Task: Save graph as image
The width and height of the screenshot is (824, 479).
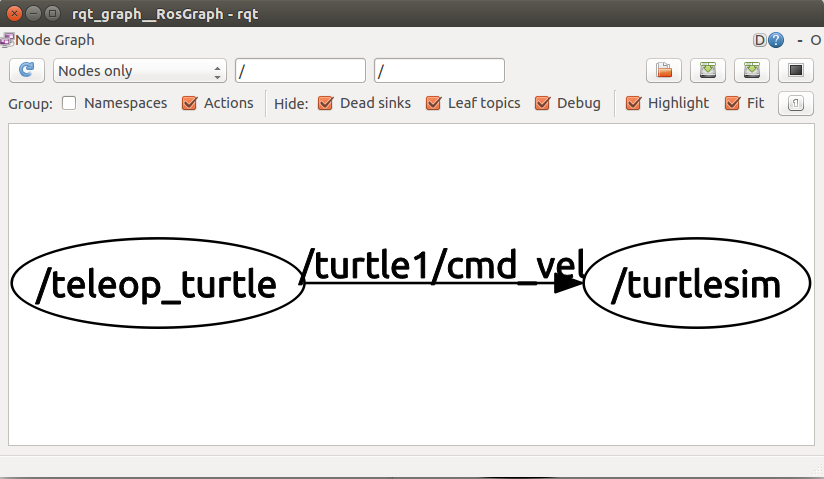Action: pyautogui.click(x=796, y=70)
